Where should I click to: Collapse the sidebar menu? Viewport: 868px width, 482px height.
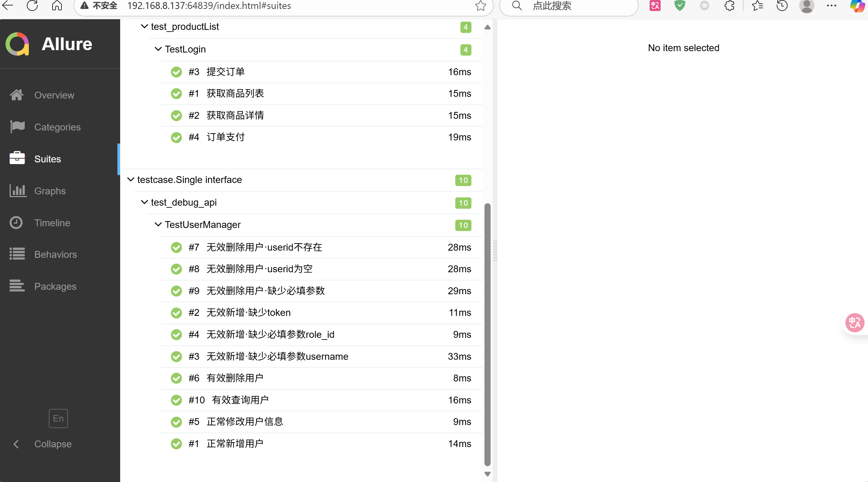click(x=53, y=444)
